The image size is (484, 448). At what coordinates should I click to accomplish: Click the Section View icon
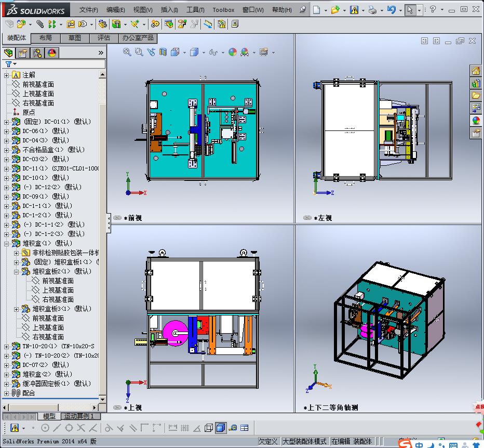pos(163,52)
